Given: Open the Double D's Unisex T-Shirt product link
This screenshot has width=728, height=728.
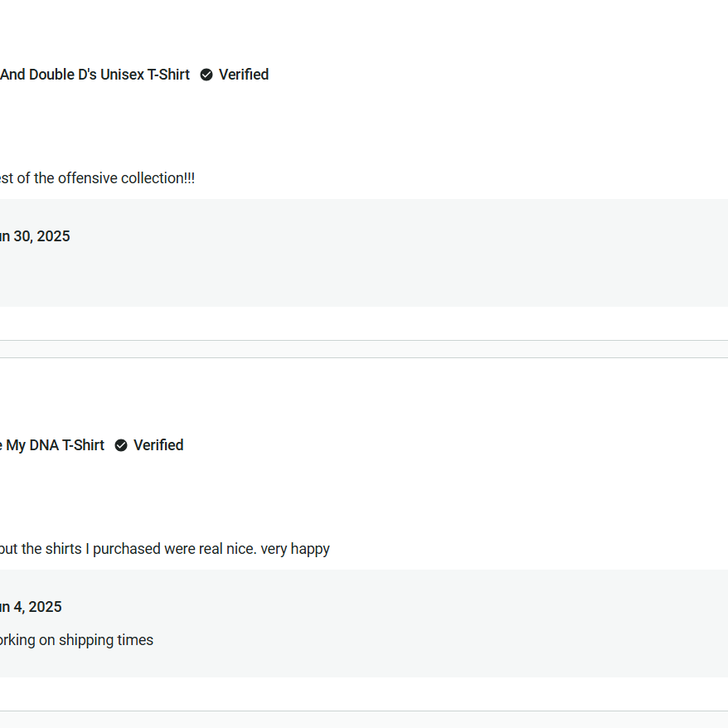Looking at the screenshot, I should point(95,75).
